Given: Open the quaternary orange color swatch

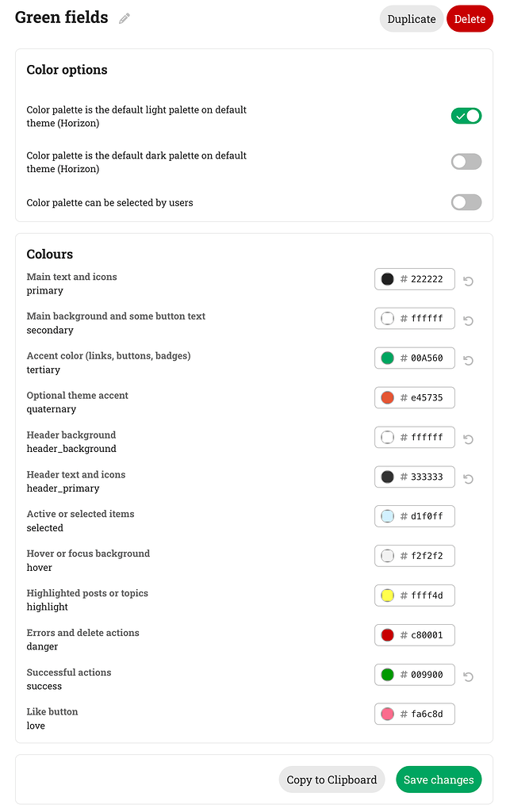Looking at the screenshot, I should (x=387, y=397).
